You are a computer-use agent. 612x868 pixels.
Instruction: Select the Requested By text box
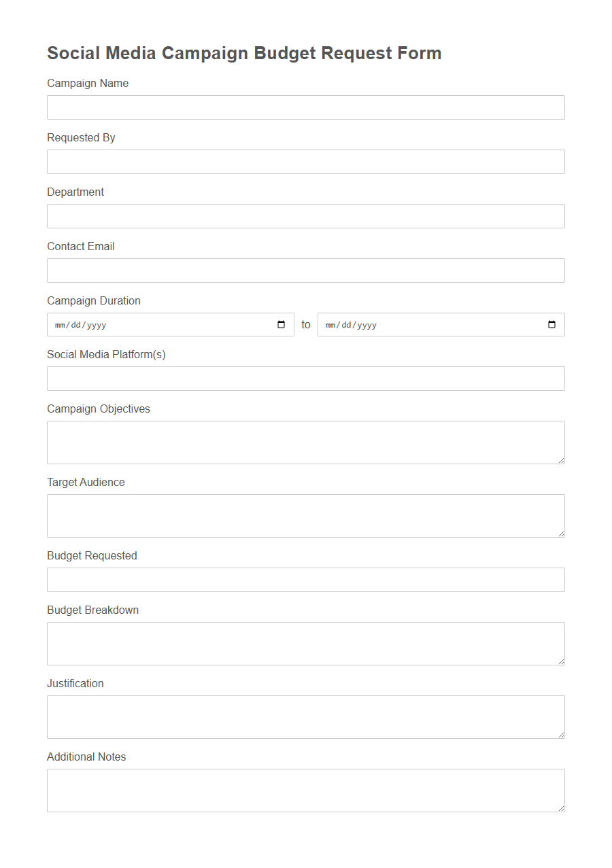(x=305, y=161)
